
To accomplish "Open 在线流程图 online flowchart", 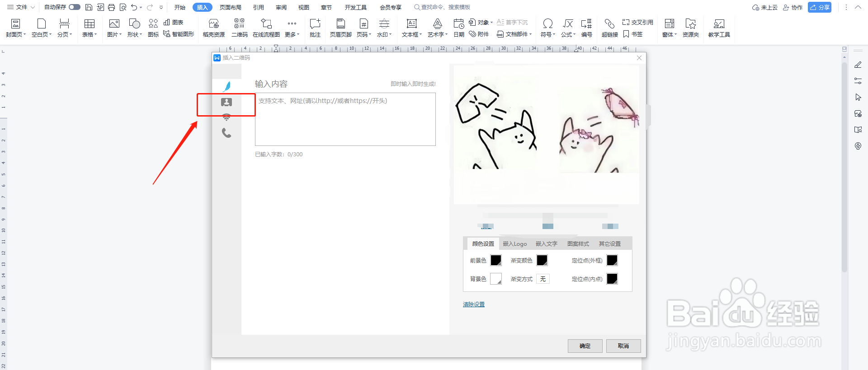I will (x=266, y=28).
